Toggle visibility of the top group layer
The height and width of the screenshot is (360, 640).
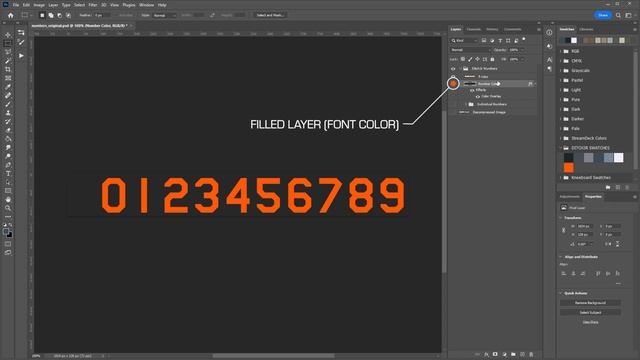453,69
